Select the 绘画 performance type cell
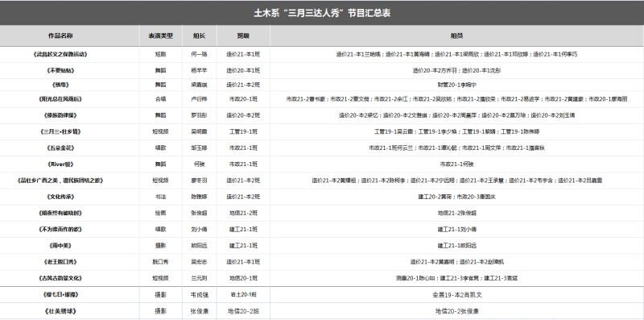The height and width of the screenshot is (320, 644). click(160, 213)
